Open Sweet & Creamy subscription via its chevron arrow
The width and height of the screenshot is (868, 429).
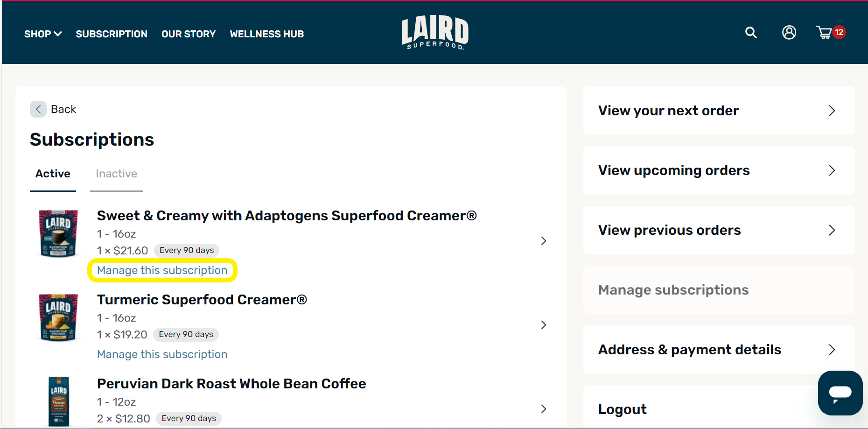tap(543, 241)
